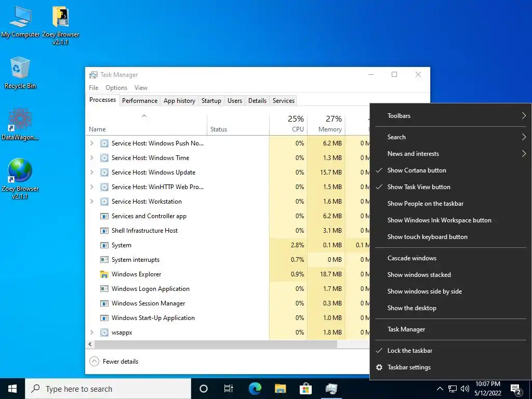
Task: Toggle Show Cortana button option
Action: (450, 170)
